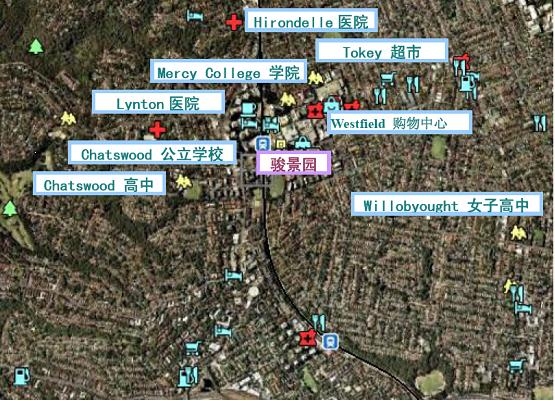Select the gas station icon at bottom-left corner

point(22,376)
